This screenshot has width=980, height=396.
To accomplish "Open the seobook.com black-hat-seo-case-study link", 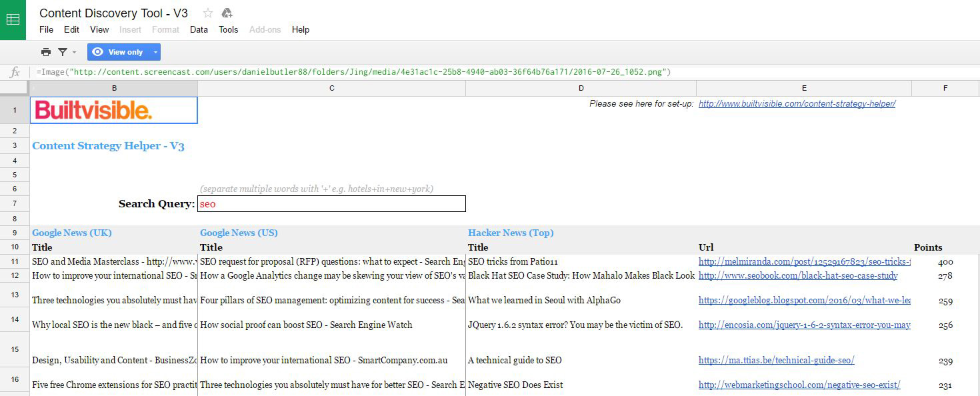I will [x=798, y=275].
